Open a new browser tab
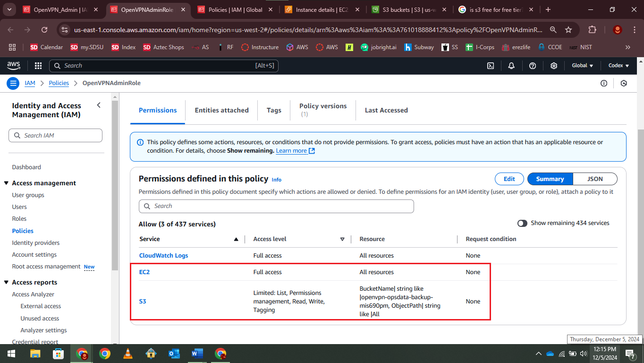 [x=548, y=9]
